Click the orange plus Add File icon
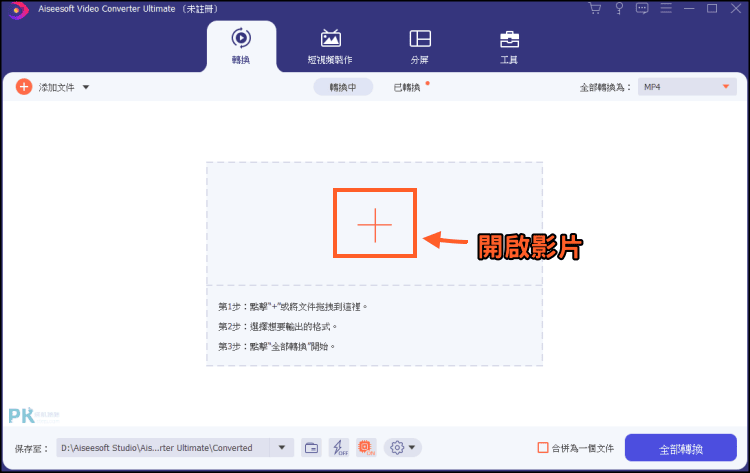This screenshot has height=473, width=750. coord(23,87)
